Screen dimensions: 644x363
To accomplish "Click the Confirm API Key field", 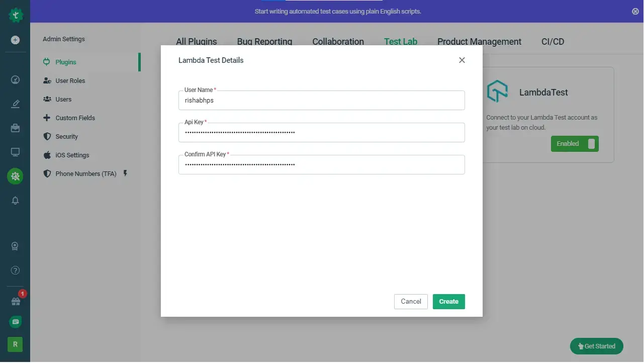I will coord(321,164).
